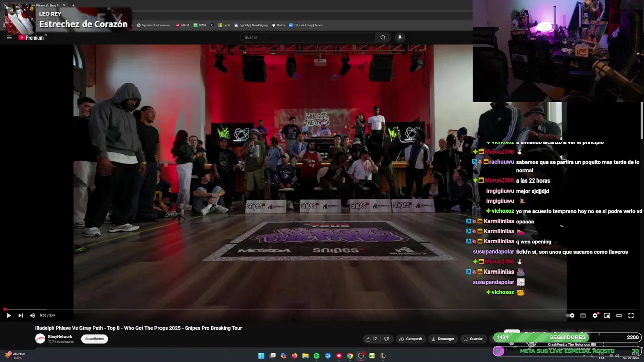The width and height of the screenshot is (644, 362).
Task: Open the Botrix bookmark
Action: [x=278, y=25]
